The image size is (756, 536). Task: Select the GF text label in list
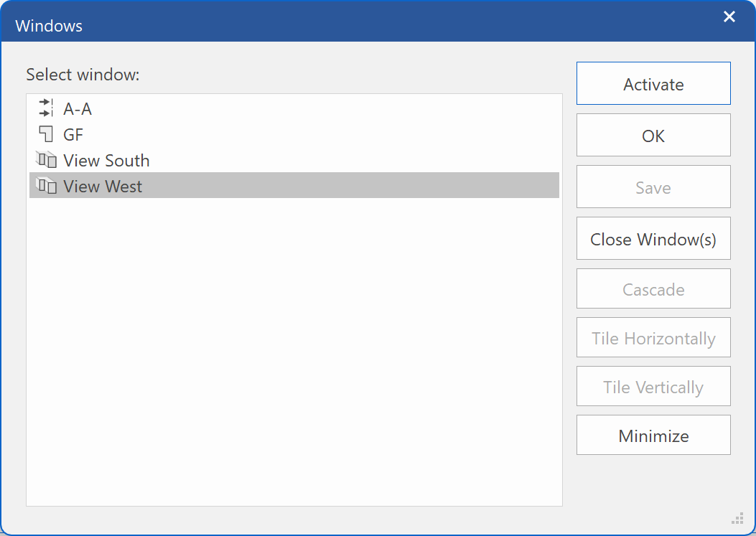(73, 135)
